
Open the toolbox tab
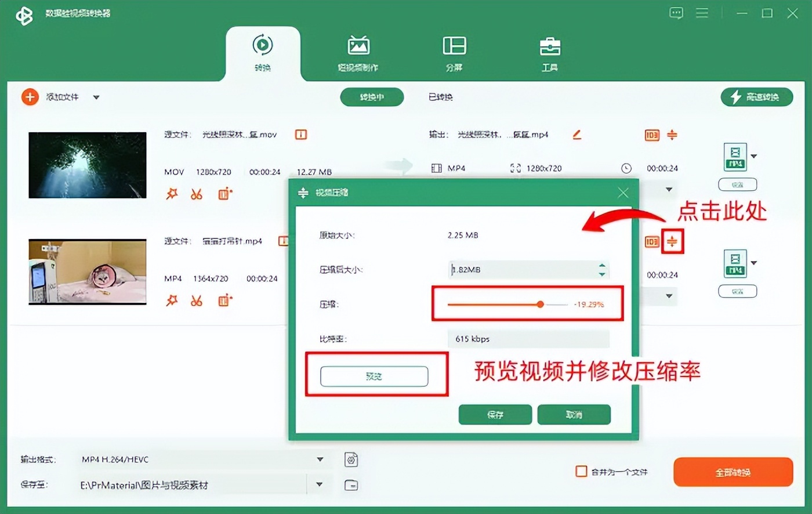(x=549, y=53)
